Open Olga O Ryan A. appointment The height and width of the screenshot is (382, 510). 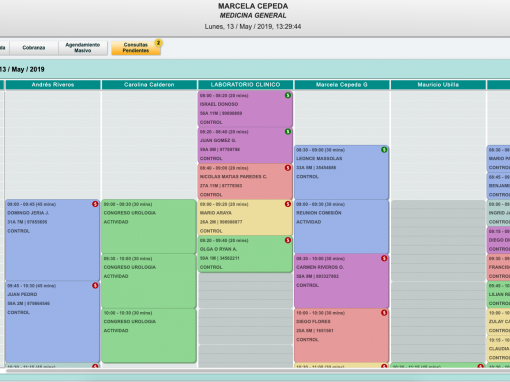245,254
